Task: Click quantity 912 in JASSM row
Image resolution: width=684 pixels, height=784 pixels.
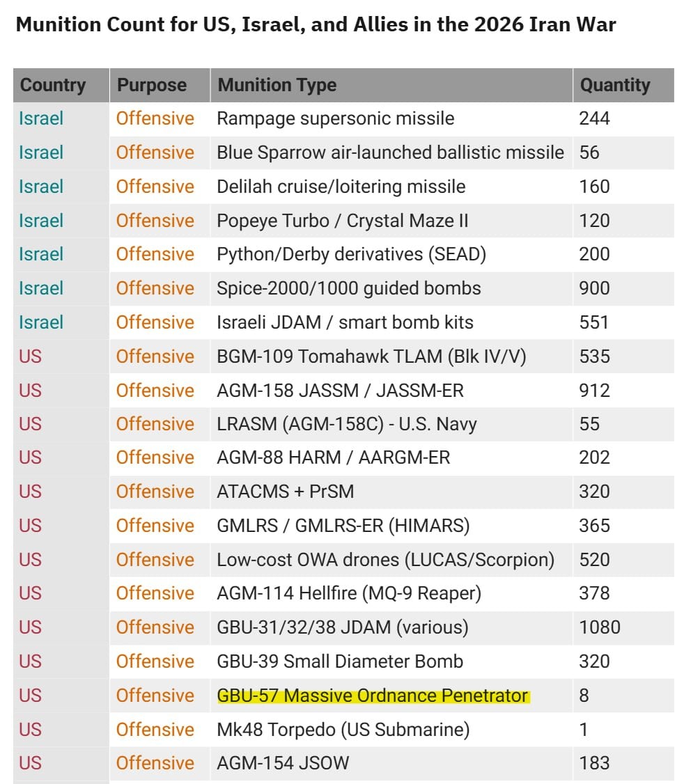Action: tap(594, 390)
